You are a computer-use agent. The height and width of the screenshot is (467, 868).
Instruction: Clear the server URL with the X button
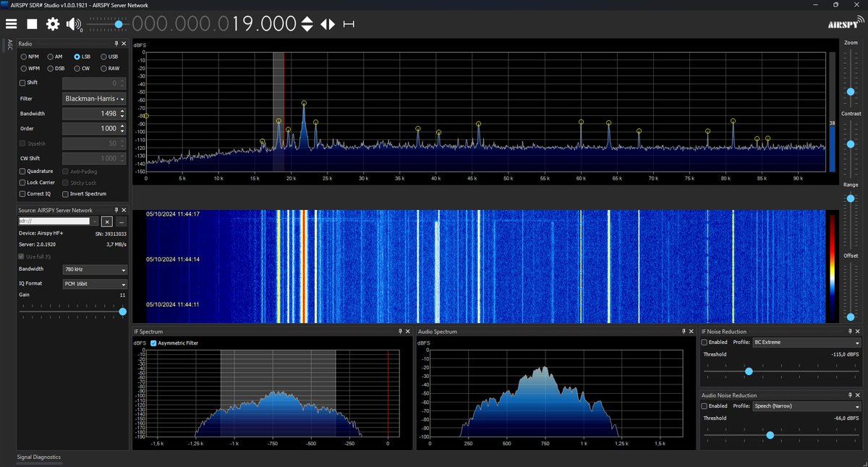(x=107, y=222)
